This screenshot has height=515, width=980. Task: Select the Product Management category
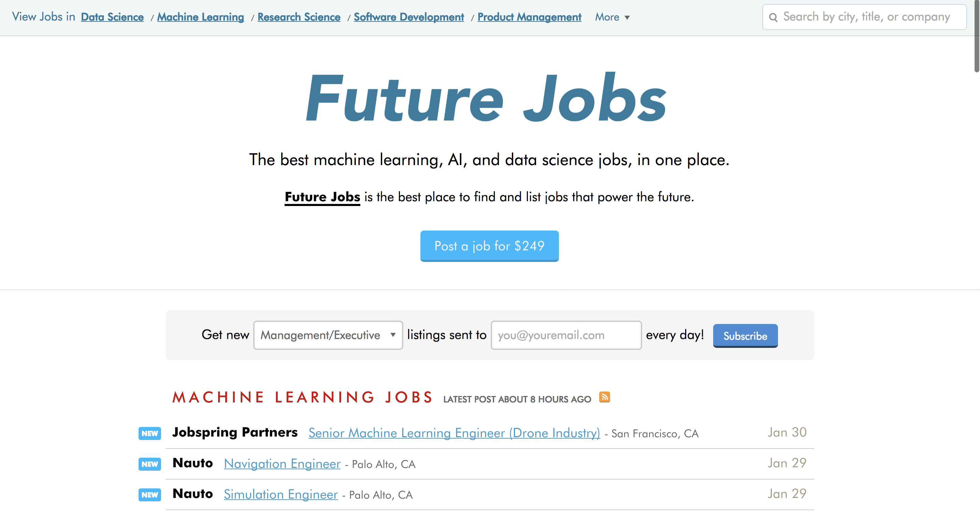(x=529, y=17)
